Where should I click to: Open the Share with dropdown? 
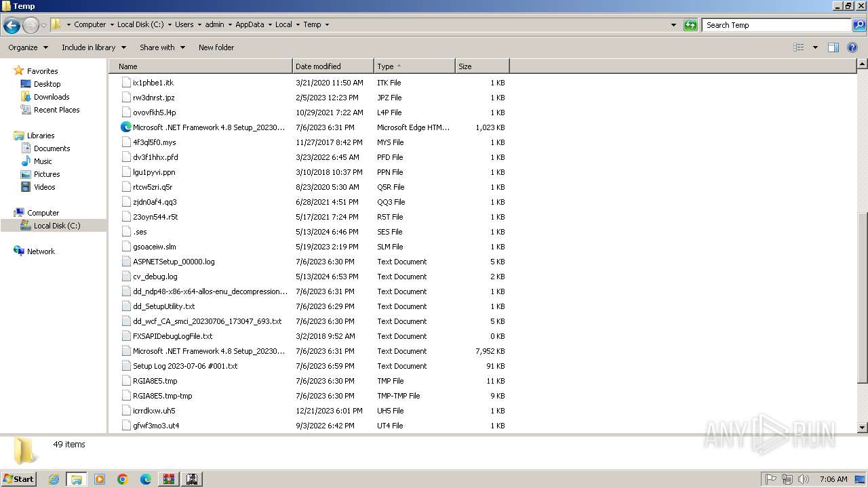point(162,47)
